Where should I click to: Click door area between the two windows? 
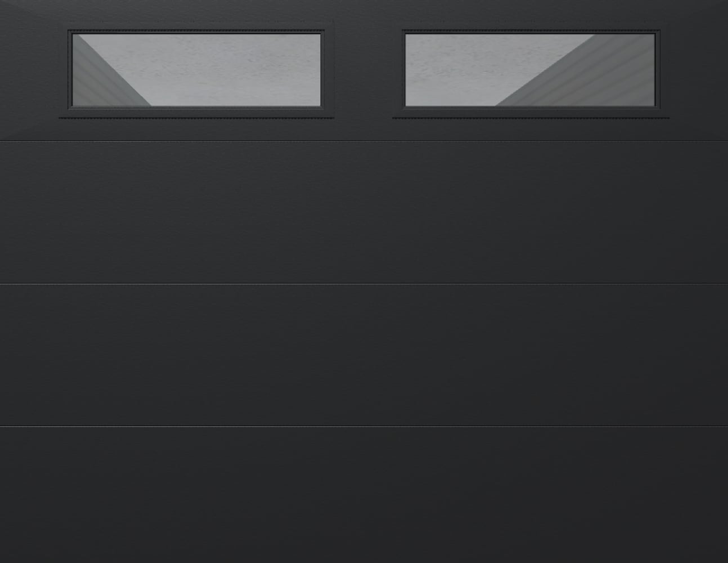363,70
